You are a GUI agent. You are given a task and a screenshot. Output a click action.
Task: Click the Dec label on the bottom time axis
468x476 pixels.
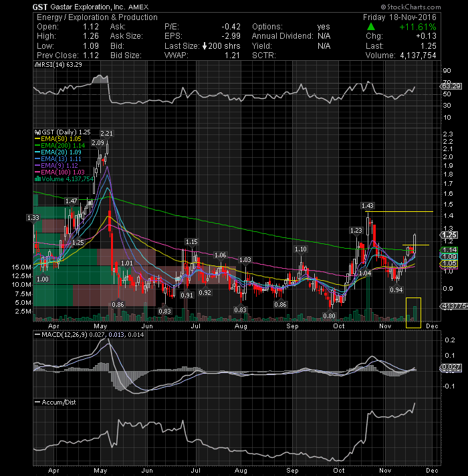coord(432,470)
